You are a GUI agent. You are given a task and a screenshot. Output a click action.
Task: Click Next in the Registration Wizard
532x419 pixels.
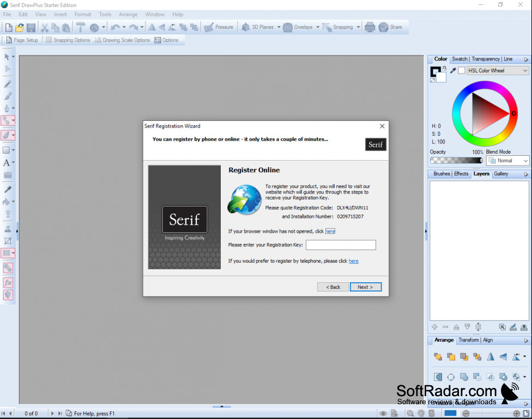click(365, 287)
